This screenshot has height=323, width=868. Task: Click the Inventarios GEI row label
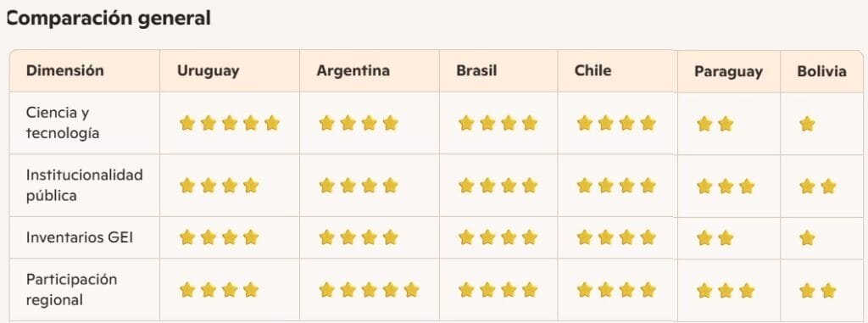click(80, 237)
